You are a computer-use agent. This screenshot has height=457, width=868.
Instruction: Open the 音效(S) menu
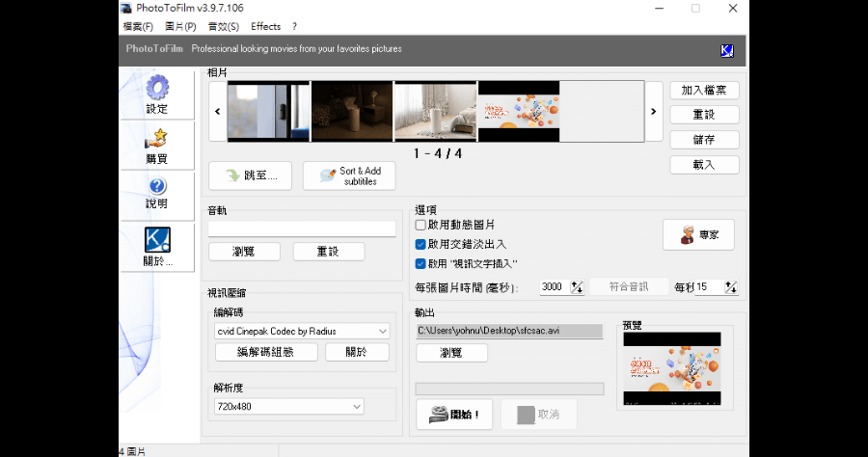(224, 27)
